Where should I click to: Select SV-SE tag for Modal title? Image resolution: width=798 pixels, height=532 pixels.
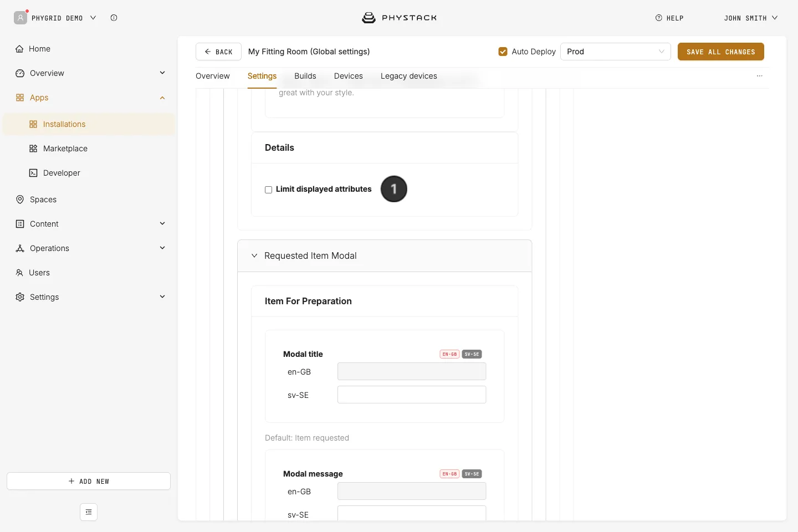(x=472, y=354)
